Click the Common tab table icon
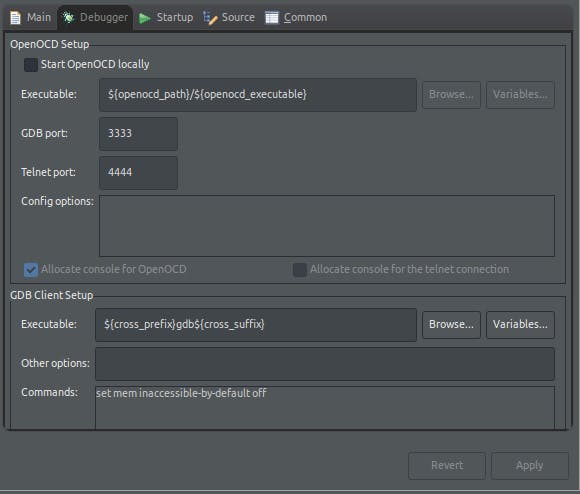580x494 pixels. 272,17
